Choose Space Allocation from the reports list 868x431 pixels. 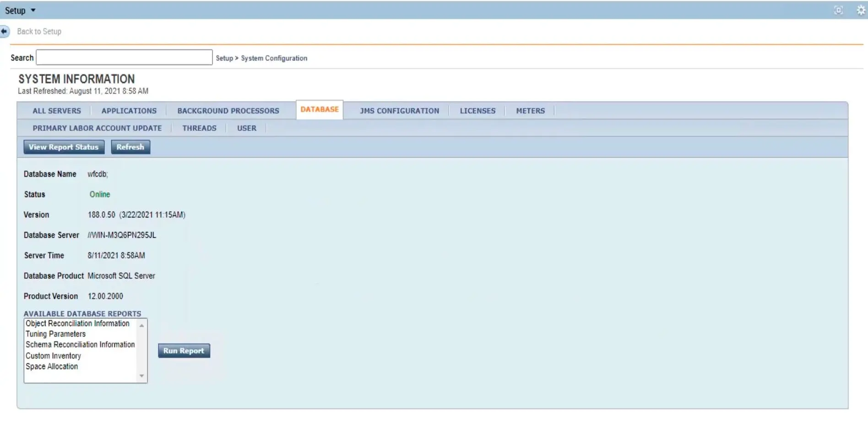pos(52,366)
